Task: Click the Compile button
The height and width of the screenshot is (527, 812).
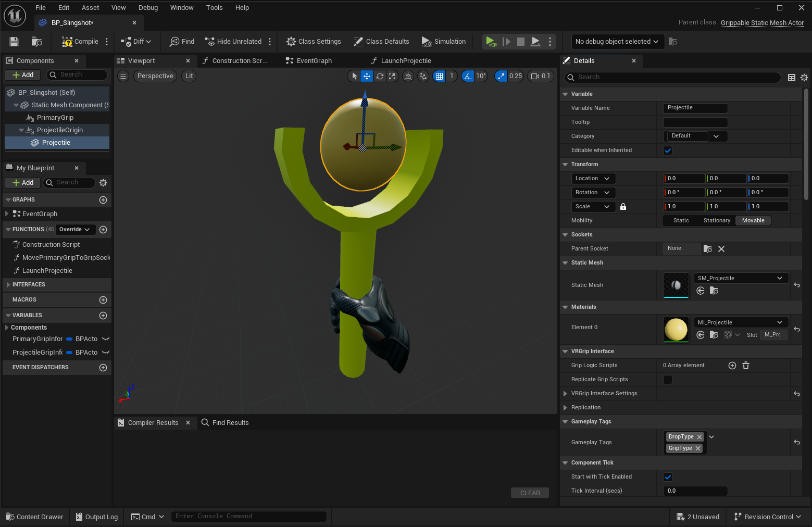Action: tap(80, 42)
